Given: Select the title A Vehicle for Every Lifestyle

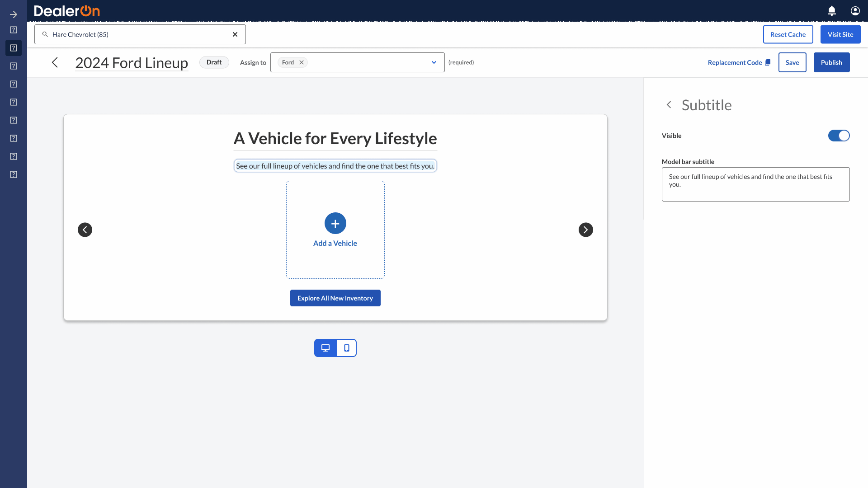Looking at the screenshot, I should [x=335, y=138].
